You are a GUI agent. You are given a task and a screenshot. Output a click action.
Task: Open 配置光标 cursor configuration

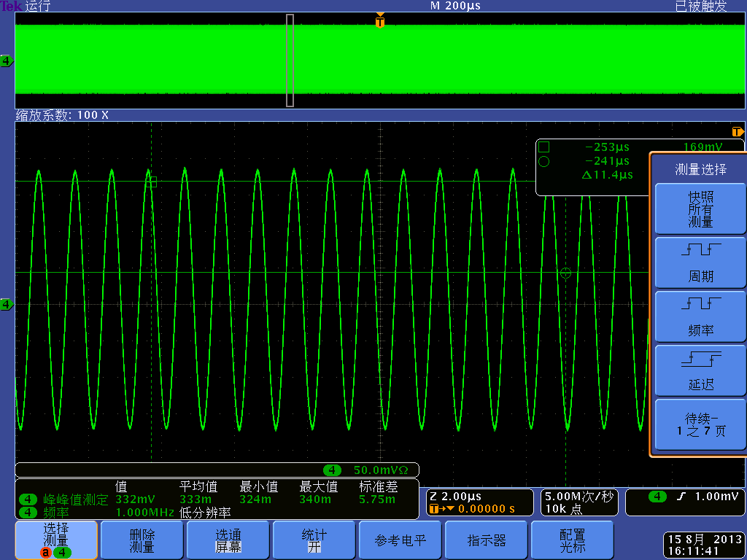(x=572, y=540)
